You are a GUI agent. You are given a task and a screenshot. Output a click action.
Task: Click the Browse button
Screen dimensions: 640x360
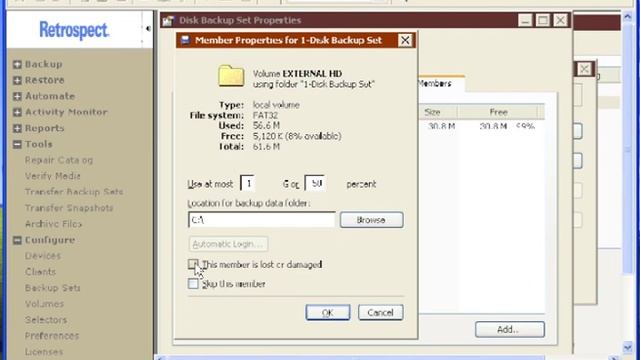pos(371,220)
